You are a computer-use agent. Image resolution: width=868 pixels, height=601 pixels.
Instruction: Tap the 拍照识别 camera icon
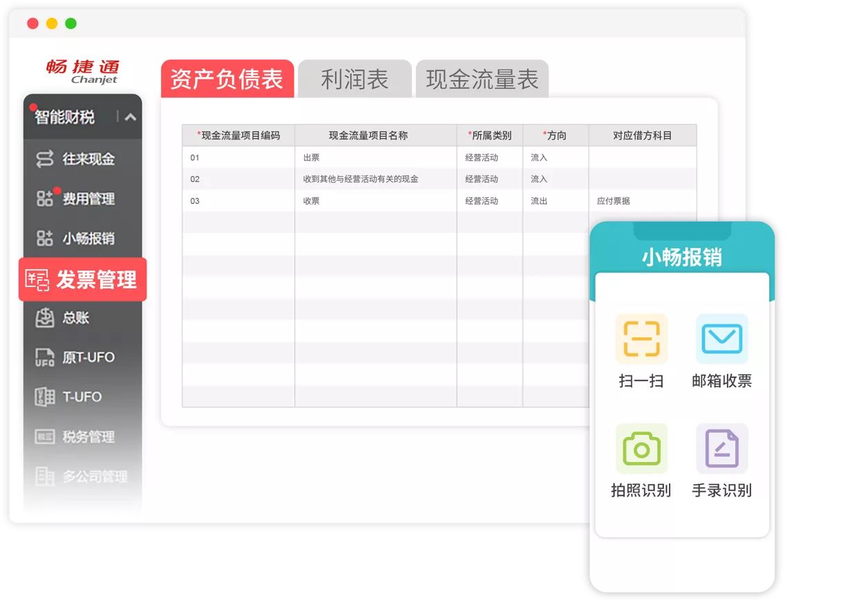coord(641,449)
